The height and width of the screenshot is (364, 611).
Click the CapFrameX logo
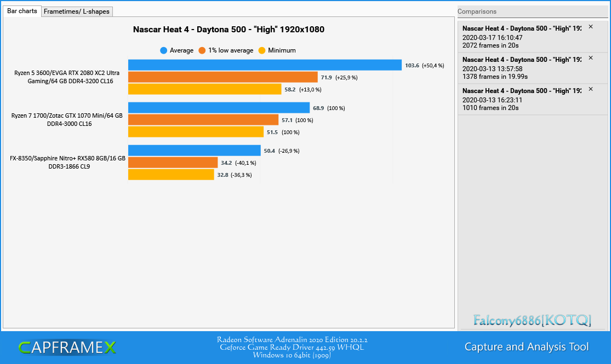click(x=67, y=347)
